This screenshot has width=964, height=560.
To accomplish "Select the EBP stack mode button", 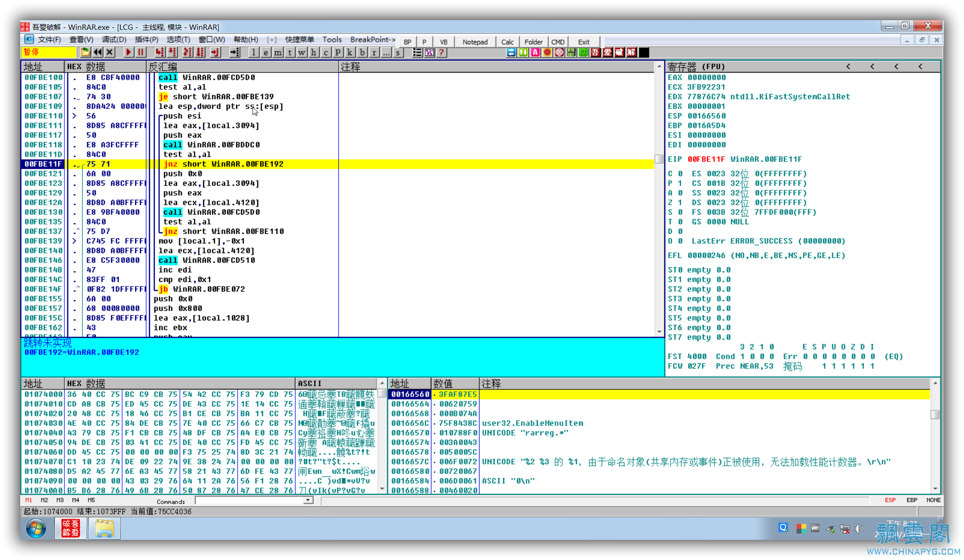I will pyautogui.click(x=912, y=500).
